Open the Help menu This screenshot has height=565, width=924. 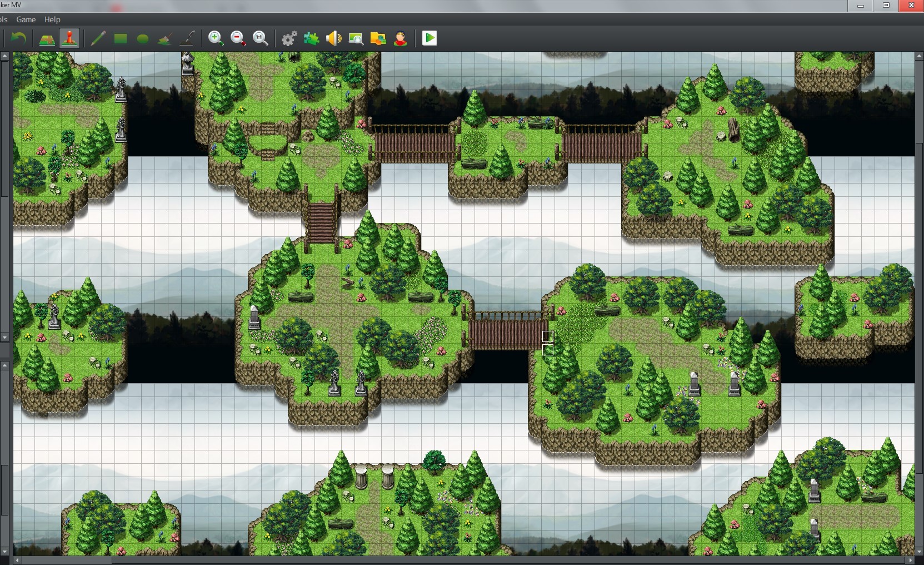(x=52, y=19)
